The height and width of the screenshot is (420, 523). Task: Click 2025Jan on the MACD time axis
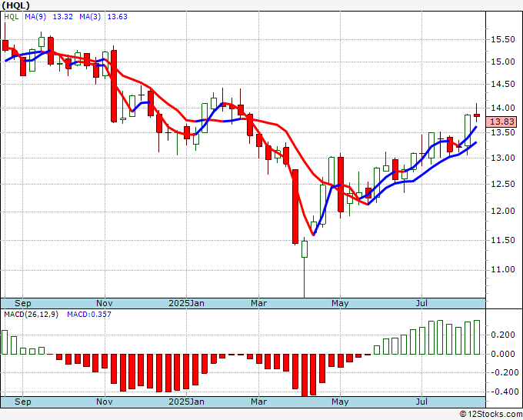click(x=186, y=402)
